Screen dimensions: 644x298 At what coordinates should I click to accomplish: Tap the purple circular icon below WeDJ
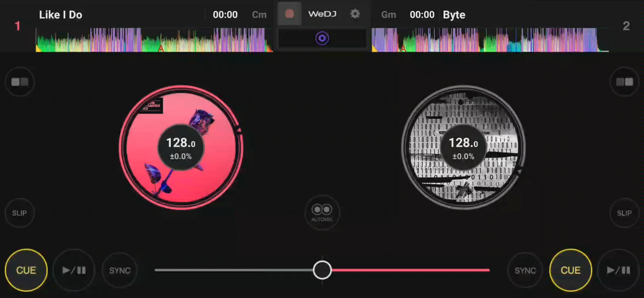322,38
